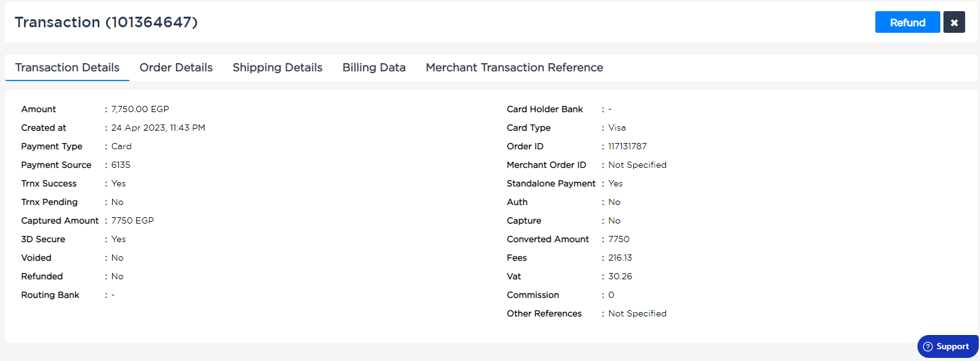
Task: Click the amount 7,750.00 EGP
Action: pos(140,109)
